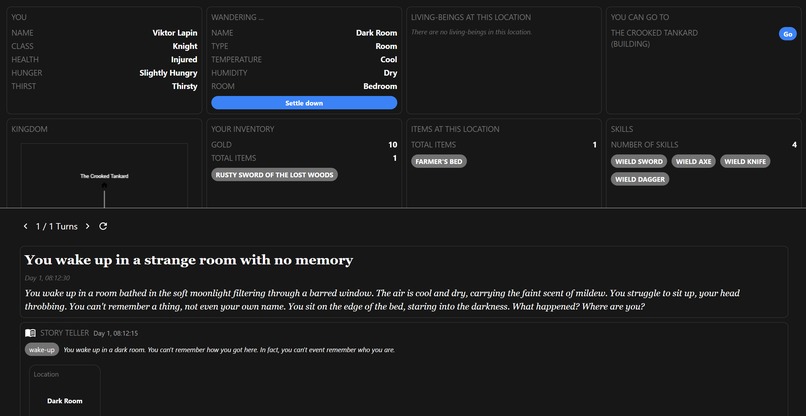
Task: Click the Day 1, 08:12:30 timestamp
Action: [x=47, y=278]
